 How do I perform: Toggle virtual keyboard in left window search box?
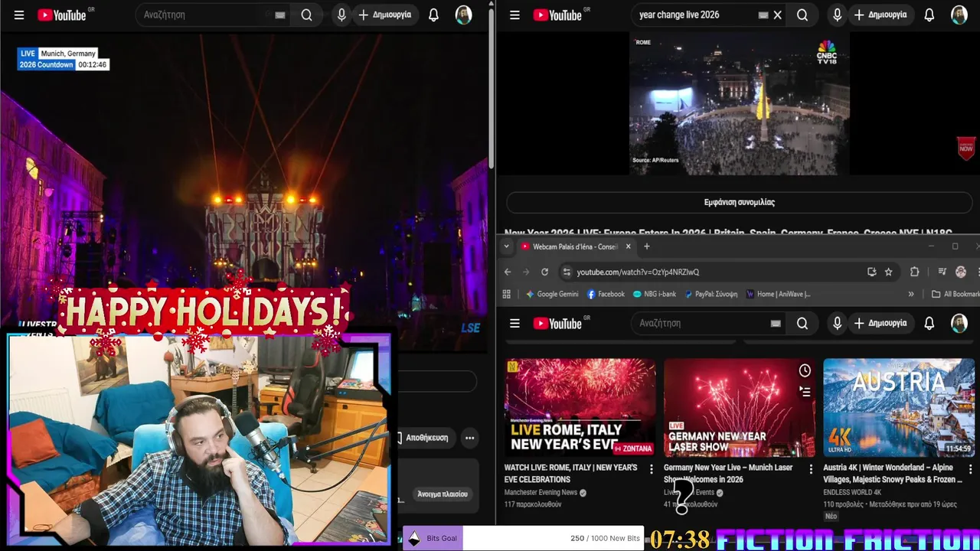[x=280, y=15]
